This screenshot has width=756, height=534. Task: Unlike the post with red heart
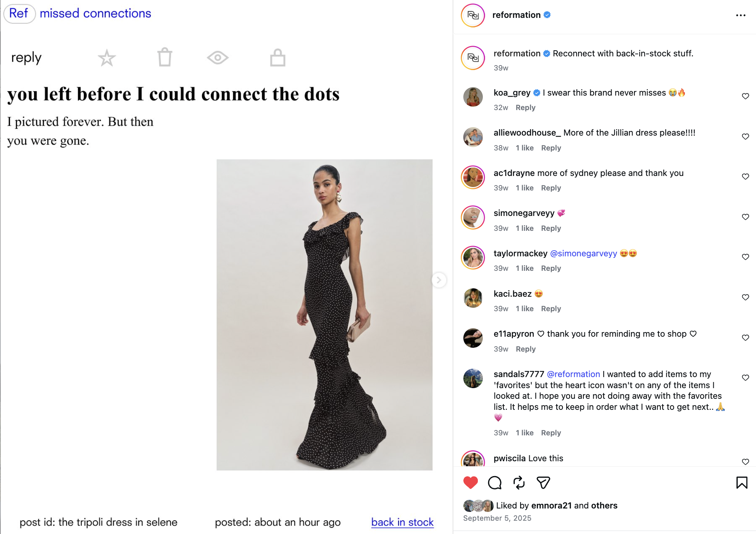click(x=471, y=483)
